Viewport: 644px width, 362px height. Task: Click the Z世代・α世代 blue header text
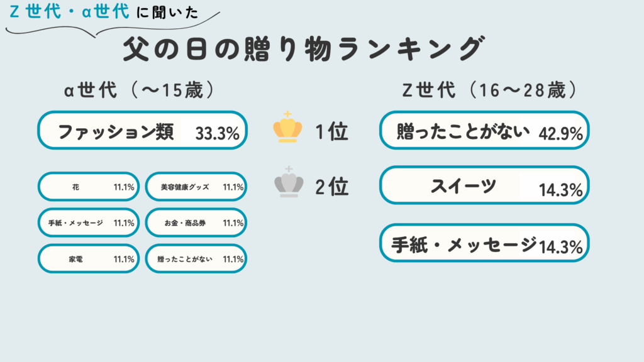tap(69, 11)
